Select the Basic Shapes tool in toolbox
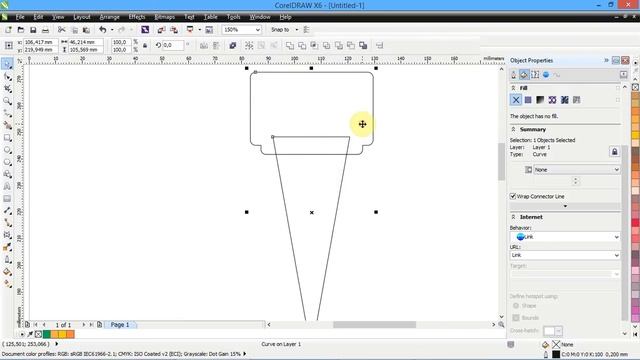The width and height of the screenshot is (640, 360). click(7, 174)
